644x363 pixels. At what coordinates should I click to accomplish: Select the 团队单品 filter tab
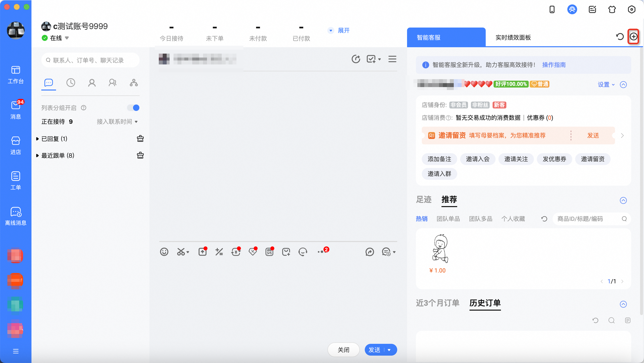[x=448, y=219]
